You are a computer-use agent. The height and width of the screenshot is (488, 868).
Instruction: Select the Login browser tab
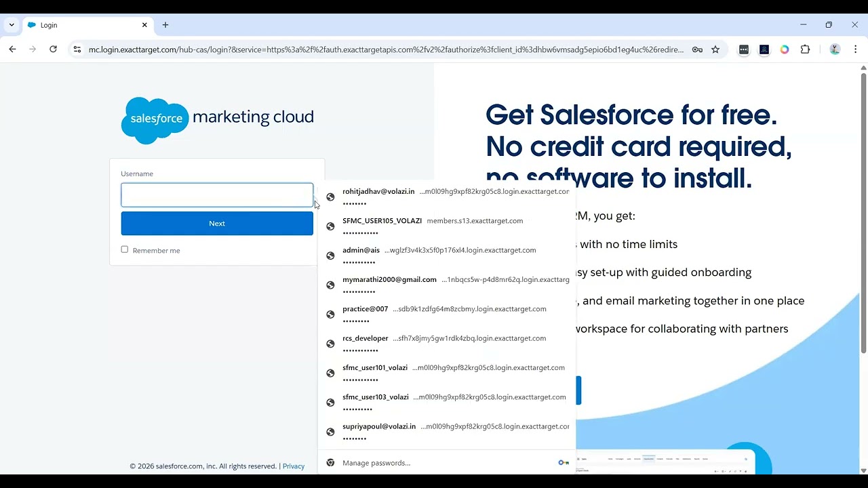pos(87,25)
